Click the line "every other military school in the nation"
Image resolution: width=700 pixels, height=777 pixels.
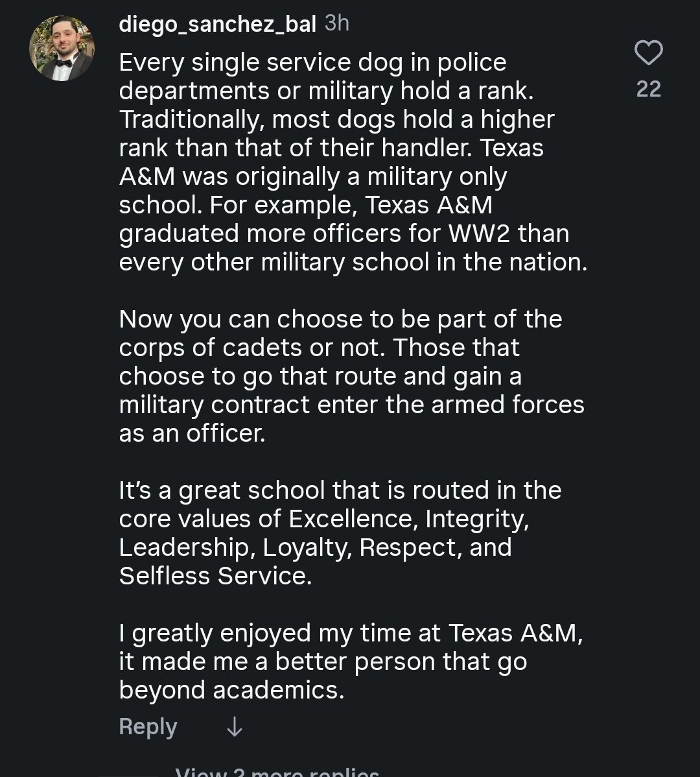click(x=353, y=262)
